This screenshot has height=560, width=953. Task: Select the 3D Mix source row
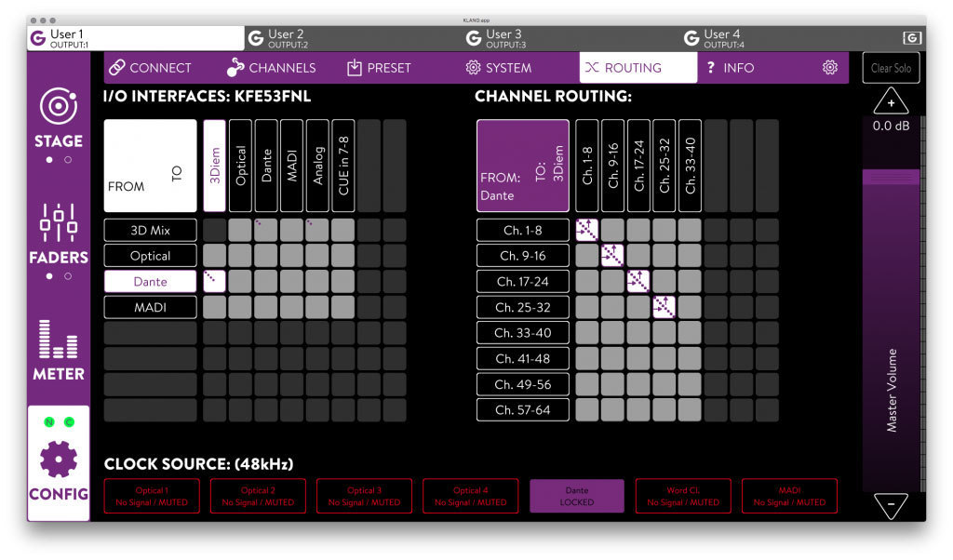point(150,230)
